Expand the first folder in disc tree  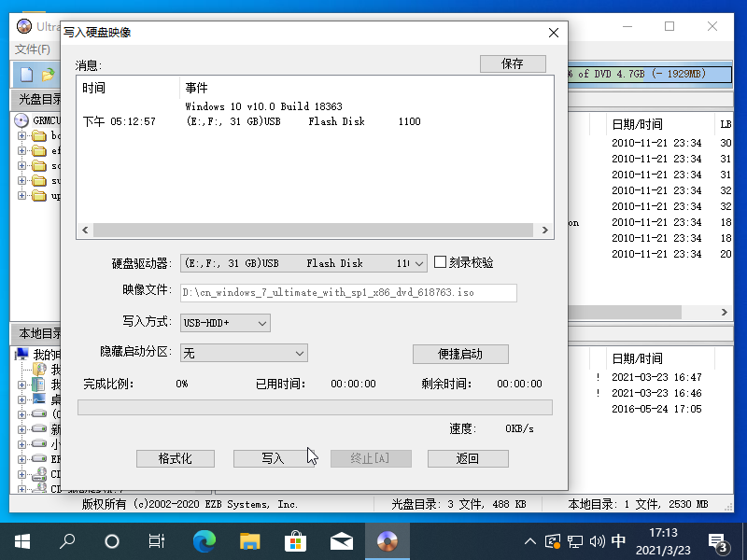[22, 136]
